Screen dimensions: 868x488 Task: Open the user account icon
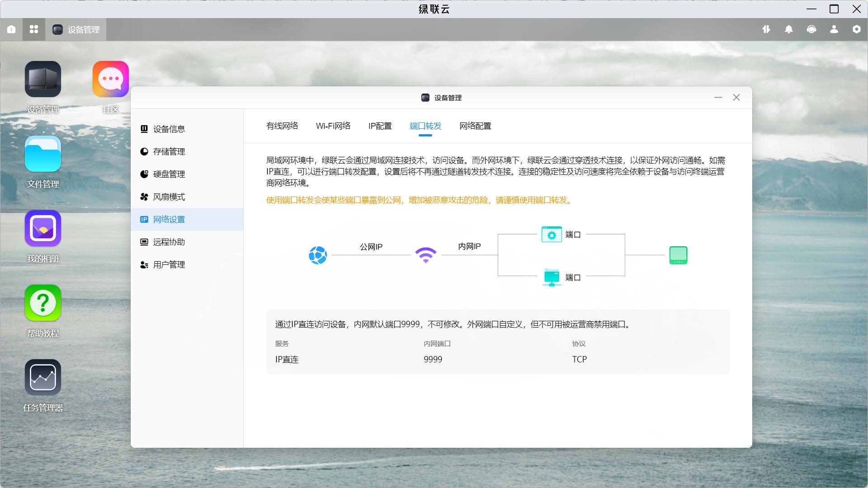tap(834, 29)
